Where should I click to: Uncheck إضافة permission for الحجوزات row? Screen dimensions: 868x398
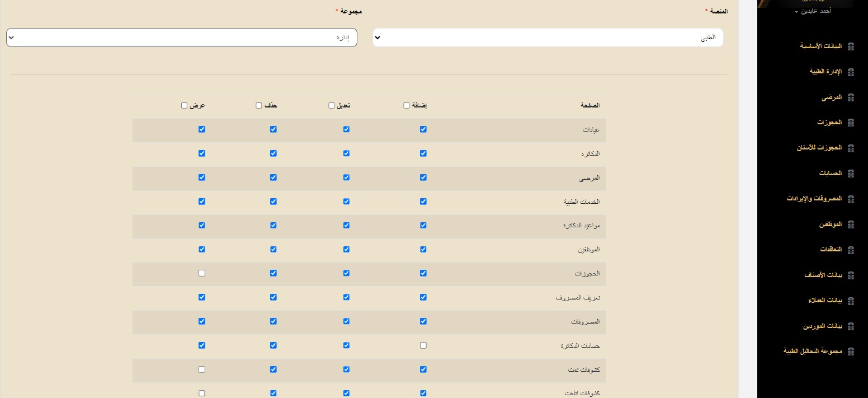[423, 273]
